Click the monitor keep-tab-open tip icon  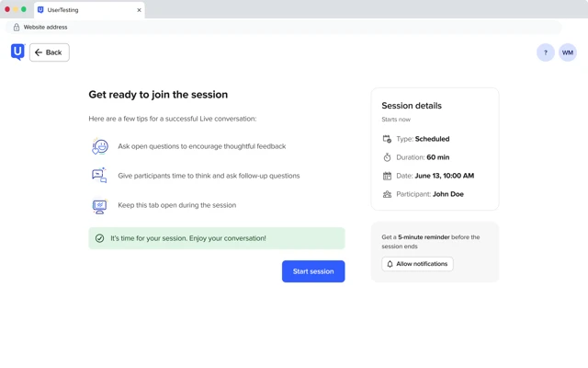[99, 205]
